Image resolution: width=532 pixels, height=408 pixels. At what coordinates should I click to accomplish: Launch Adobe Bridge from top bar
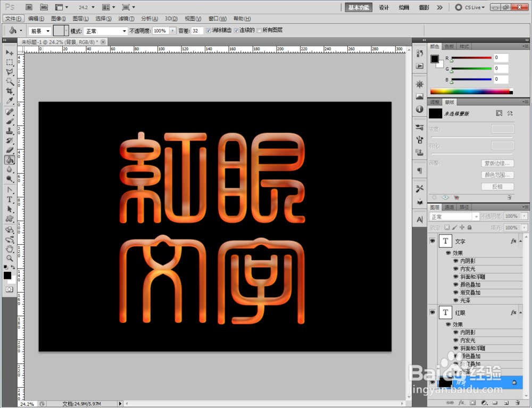[x=29, y=7]
